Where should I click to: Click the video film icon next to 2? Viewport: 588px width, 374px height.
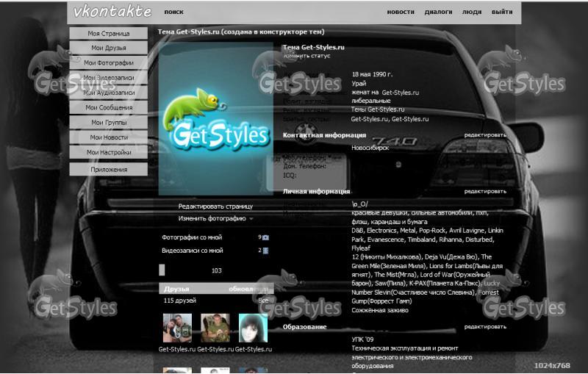[x=265, y=251]
